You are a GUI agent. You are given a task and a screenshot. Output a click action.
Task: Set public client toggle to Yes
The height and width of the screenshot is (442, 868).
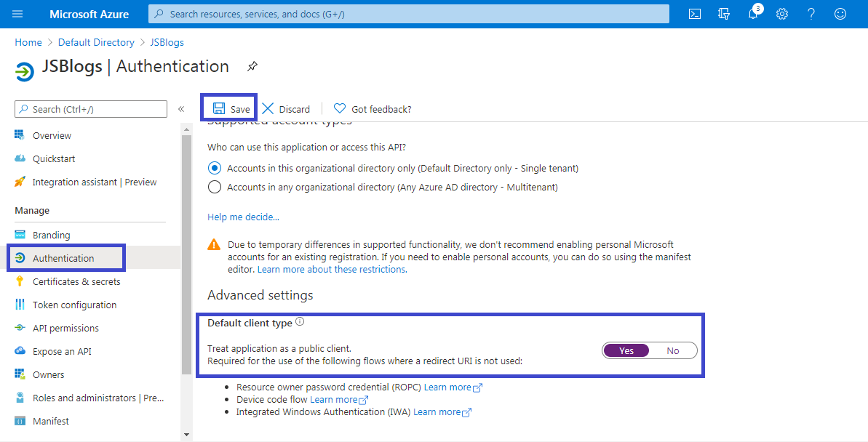tap(626, 350)
